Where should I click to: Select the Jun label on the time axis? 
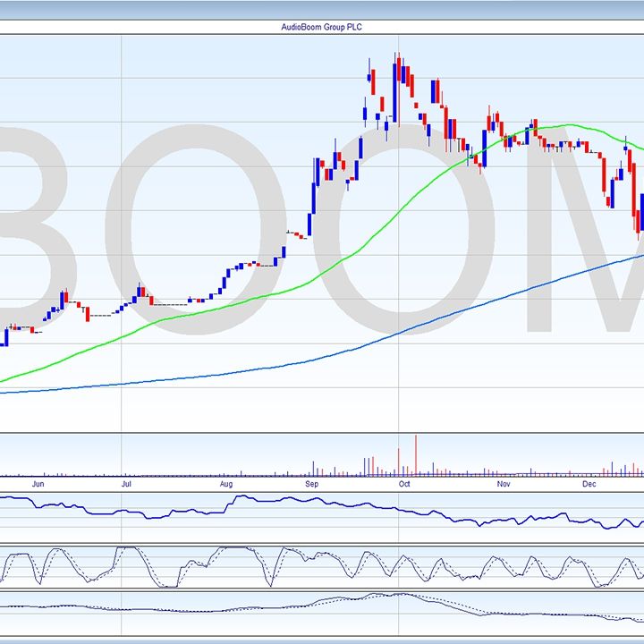point(38,484)
